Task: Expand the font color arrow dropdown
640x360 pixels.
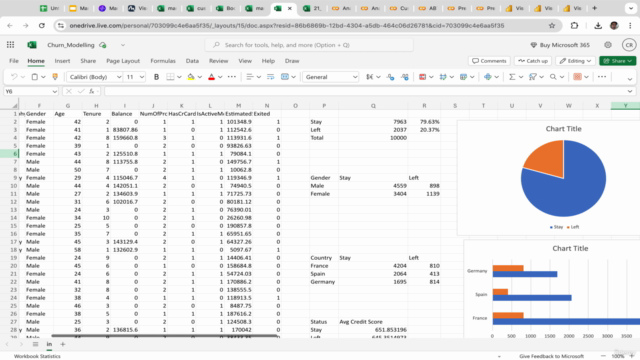Action: (x=220, y=77)
